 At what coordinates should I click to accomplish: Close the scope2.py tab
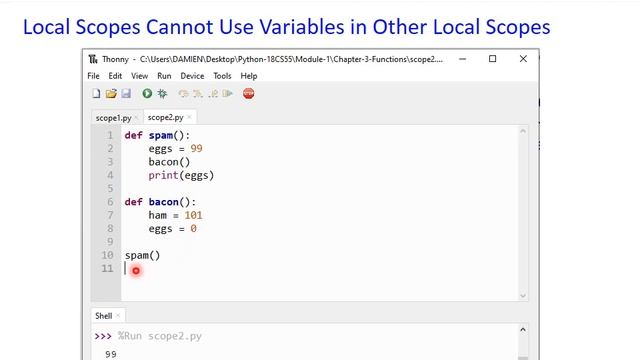(189, 117)
